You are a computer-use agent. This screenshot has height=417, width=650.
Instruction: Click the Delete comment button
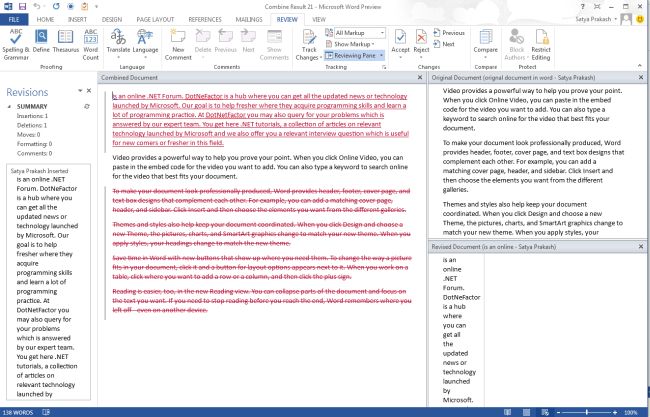(203, 43)
